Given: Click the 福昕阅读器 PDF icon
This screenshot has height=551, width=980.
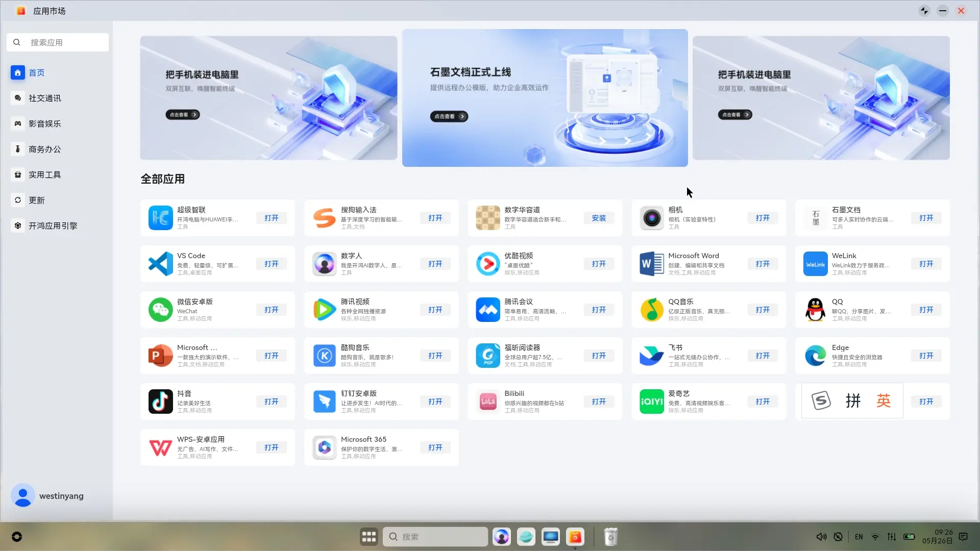Looking at the screenshot, I should point(488,356).
